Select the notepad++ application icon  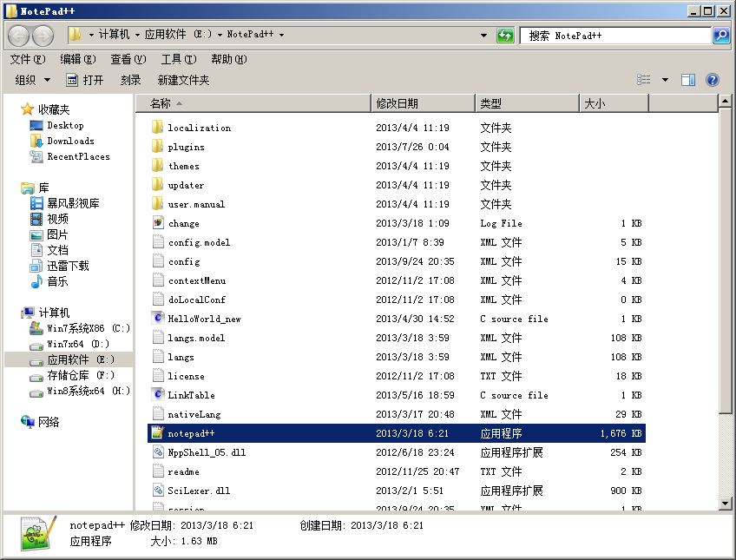(x=158, y=432)
